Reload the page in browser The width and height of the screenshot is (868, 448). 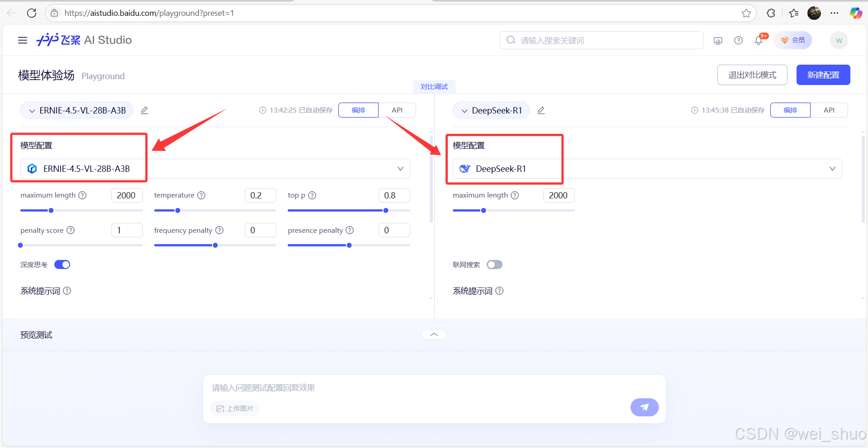click(x=32, y=13)
